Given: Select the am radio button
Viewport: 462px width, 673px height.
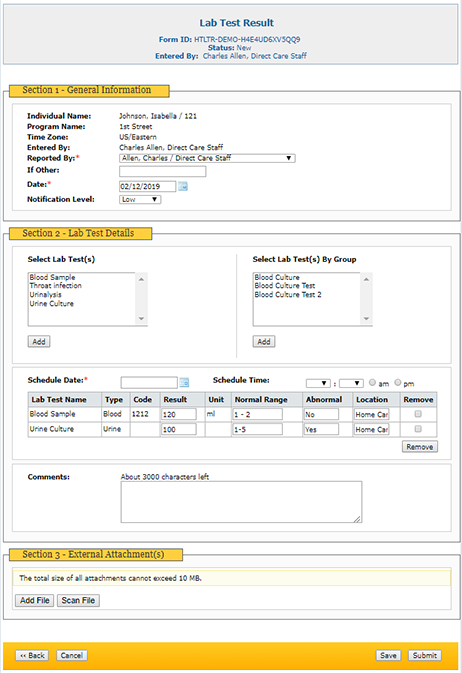Looking at the screenshot, I should 372,382.
